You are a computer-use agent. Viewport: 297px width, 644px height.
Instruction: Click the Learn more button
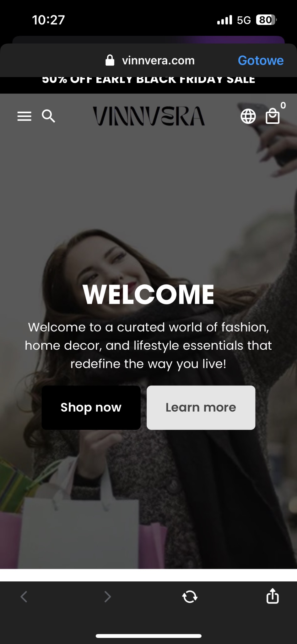(201, 408)
